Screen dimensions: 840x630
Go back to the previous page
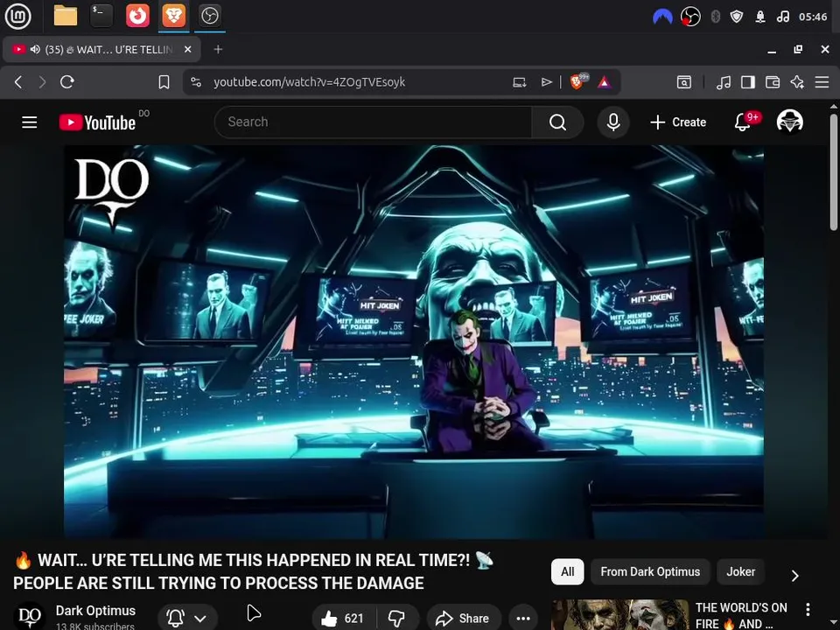tap(18, 82)
